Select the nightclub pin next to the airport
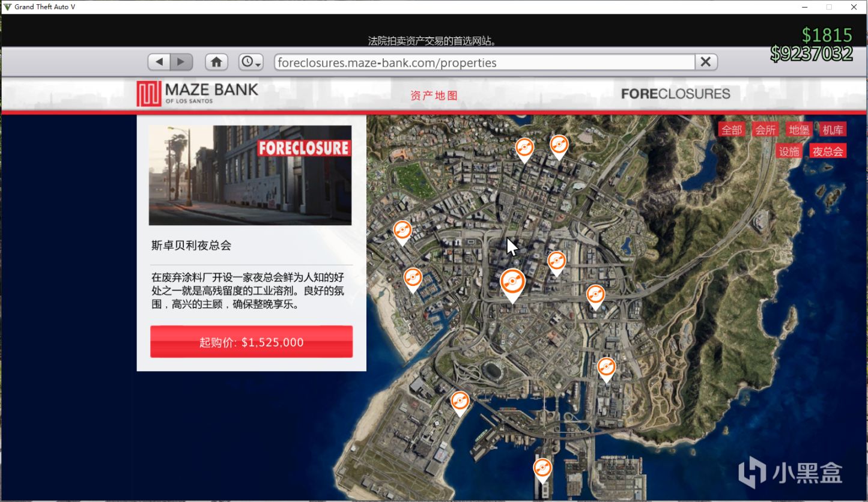The width and height of the screenshot is (868, 502). click(460, 404)
